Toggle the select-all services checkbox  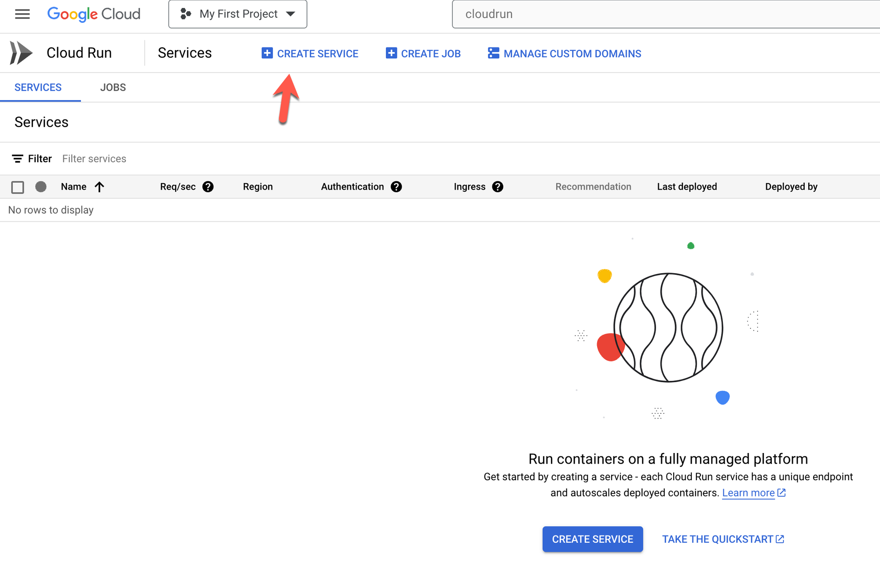[x=18, y=187]
